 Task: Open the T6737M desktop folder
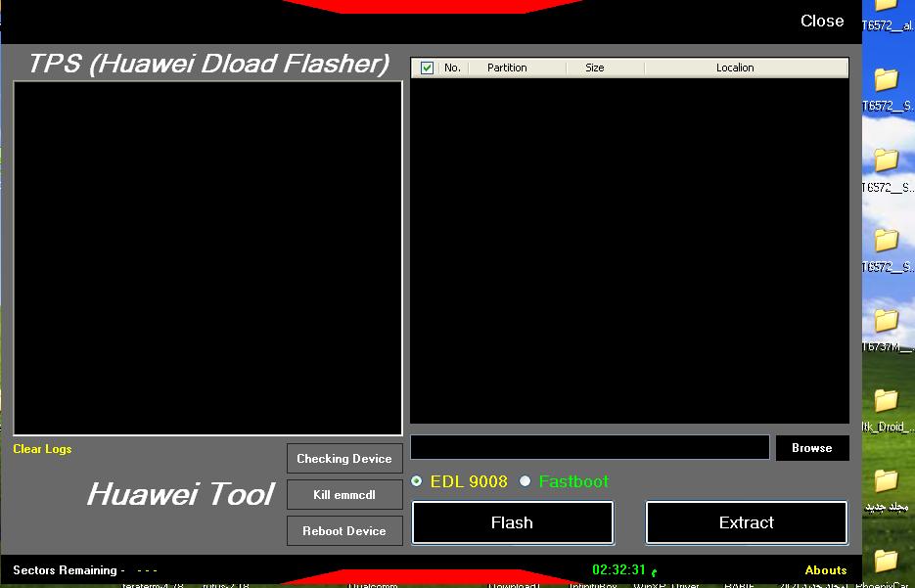(887, 330)
